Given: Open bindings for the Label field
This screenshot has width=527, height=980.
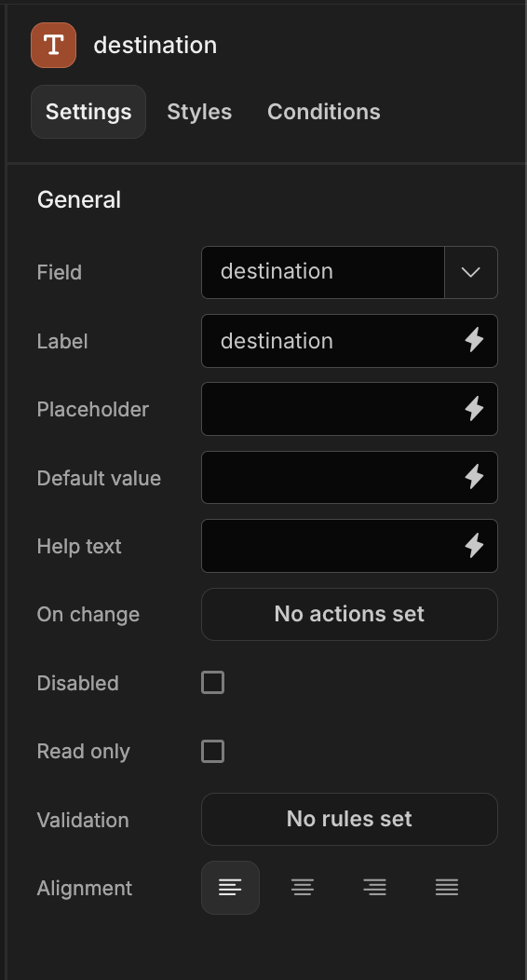Looking at the screenshot, I should (474, 341).
